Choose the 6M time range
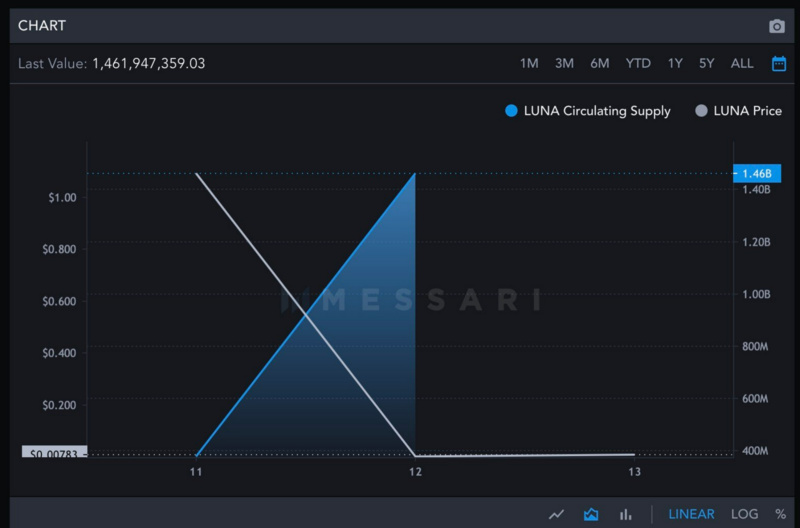Screen dimensions: 800x528 pyautogui.click(x=600, y=63)
